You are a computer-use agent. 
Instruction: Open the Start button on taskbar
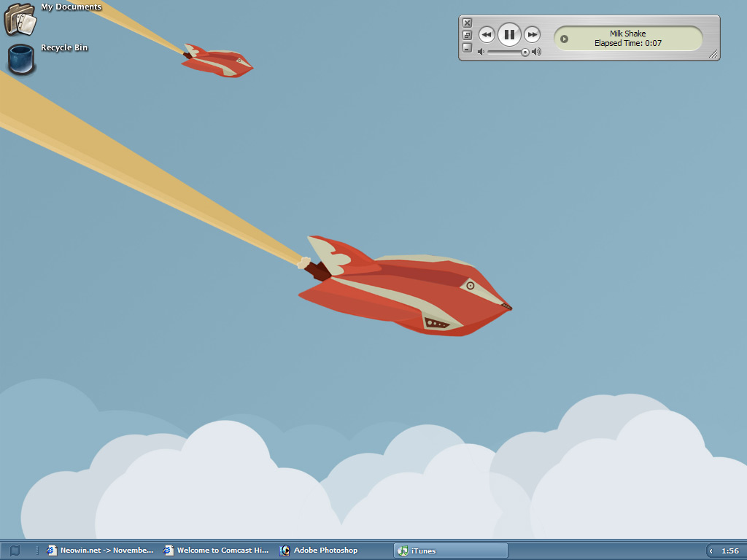(15, 551)
